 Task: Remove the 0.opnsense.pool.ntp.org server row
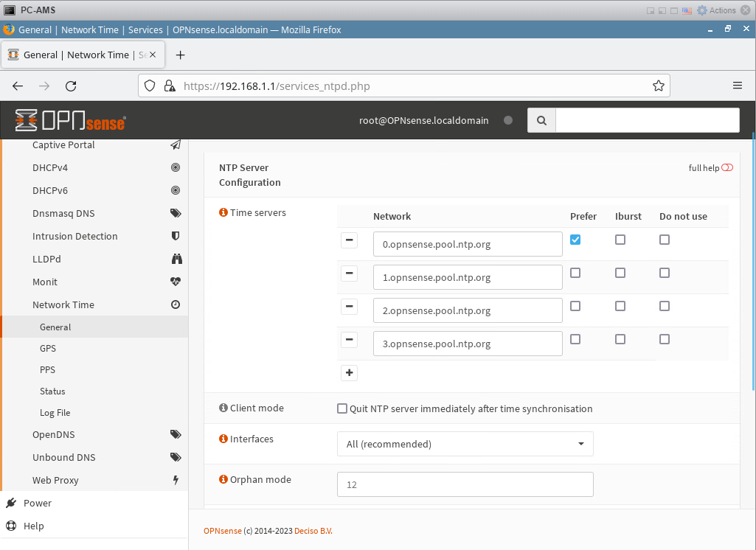click(x=350, y=240)
